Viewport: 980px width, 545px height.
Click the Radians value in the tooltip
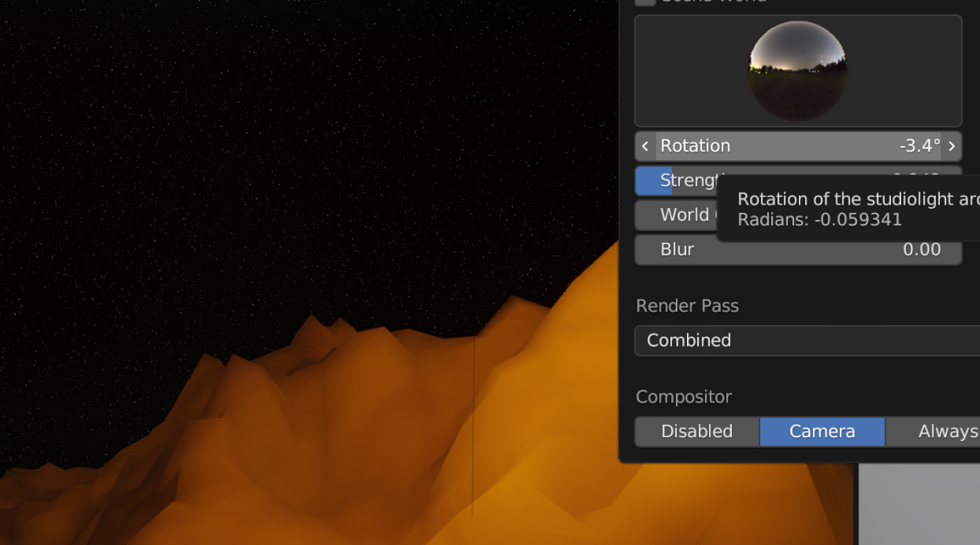tap(819, 220)
